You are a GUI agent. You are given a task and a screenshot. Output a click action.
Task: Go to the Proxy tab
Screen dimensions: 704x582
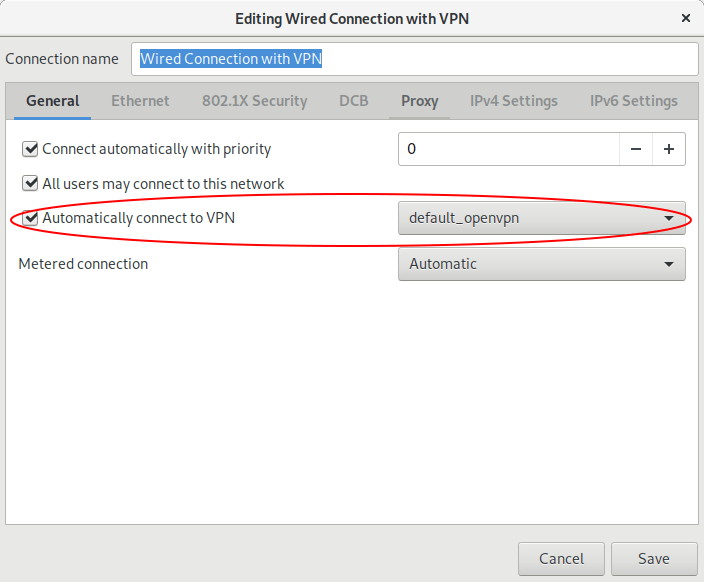420,101
